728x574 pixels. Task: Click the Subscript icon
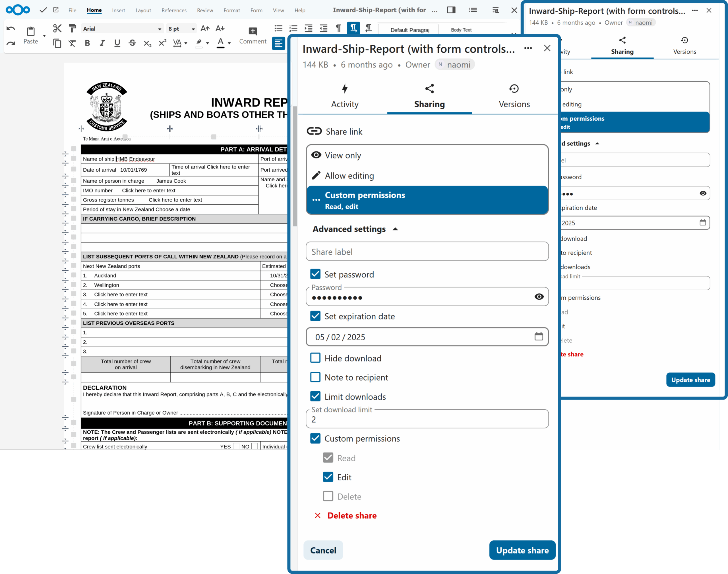147,43
